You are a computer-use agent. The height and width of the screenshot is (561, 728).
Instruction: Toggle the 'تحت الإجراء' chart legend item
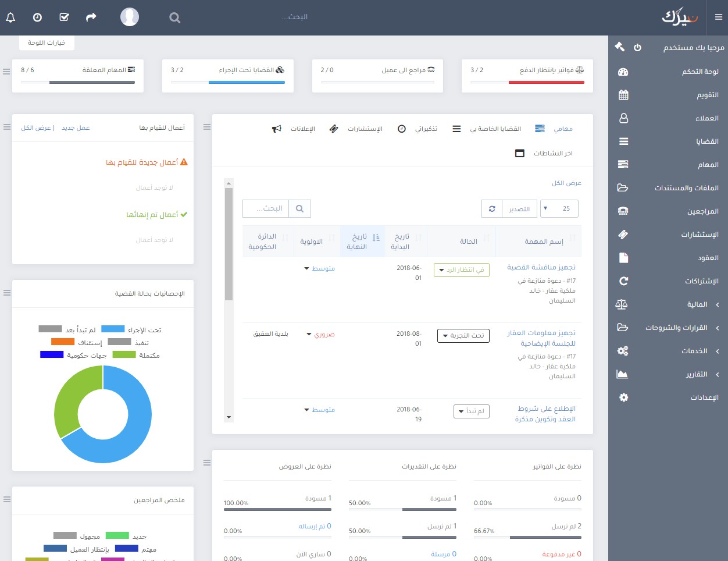coord(131,329)
